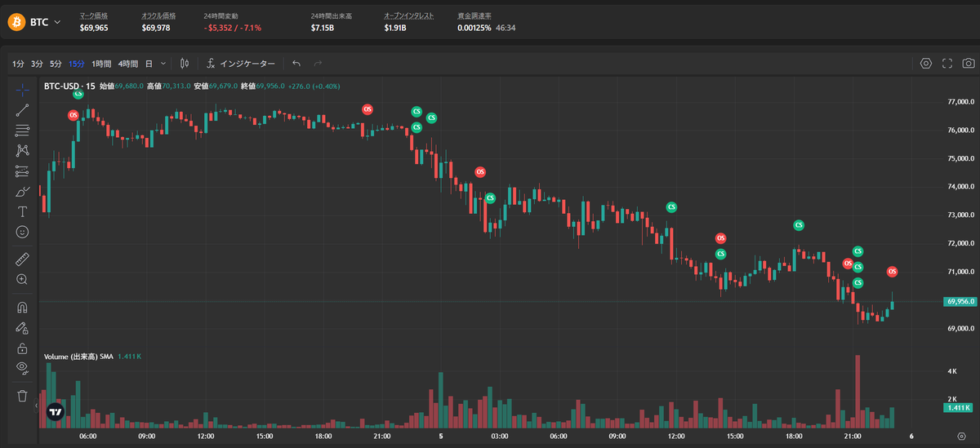Toggle magnet mode on

point(22,308)
